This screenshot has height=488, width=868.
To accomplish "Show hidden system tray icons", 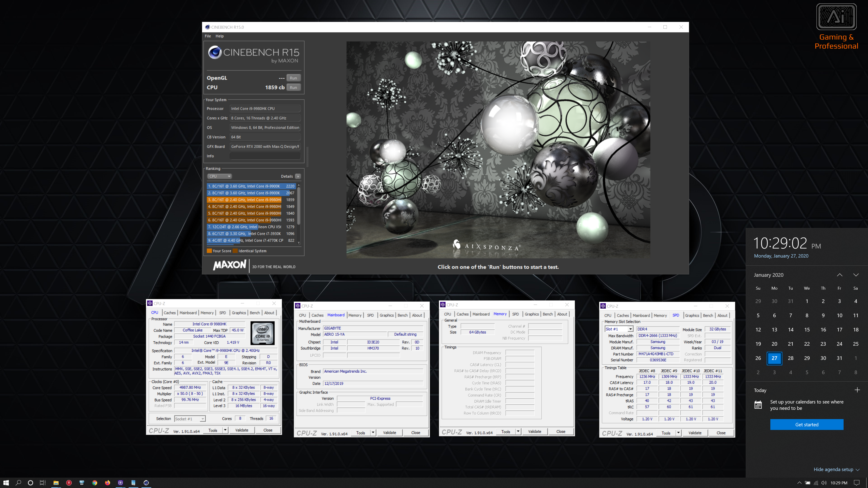I will 799,483.
